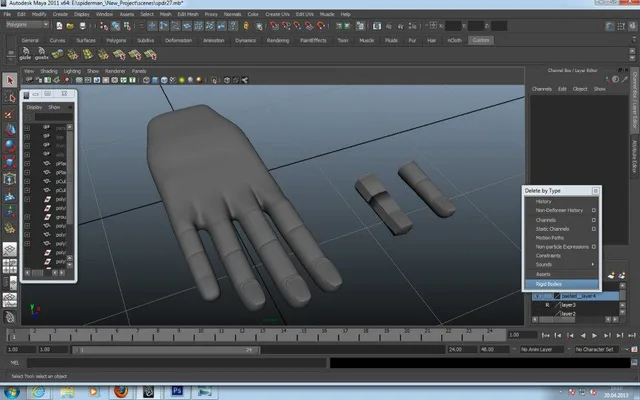Go to end of playback range

click(631, 336)
